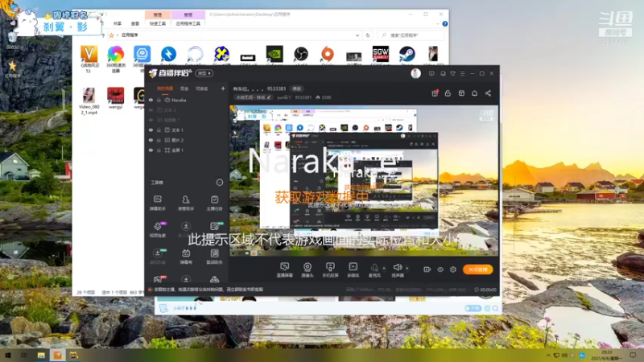Open the SGW icon in the Explorer window

[x=380, y=55]
